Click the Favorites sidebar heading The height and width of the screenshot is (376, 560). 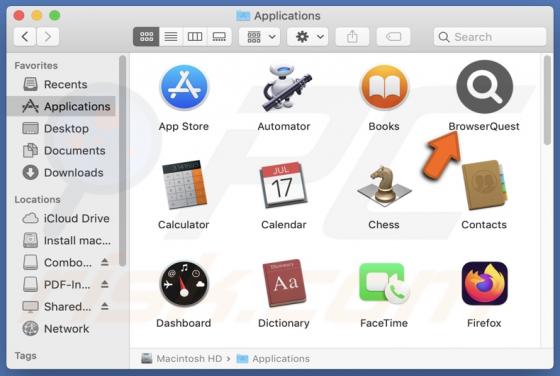pos(36,66)
